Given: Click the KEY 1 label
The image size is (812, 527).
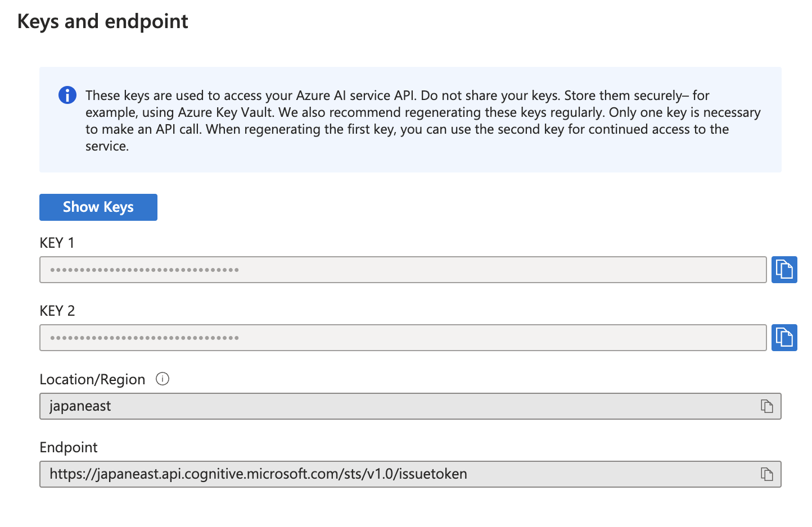Looking at the screenshot, I should coord(57,243).
